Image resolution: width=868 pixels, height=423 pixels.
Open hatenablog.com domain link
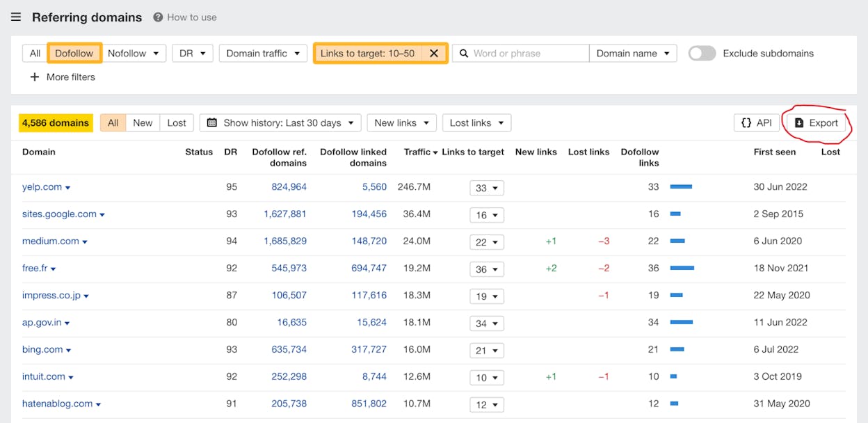pos(58,404)
